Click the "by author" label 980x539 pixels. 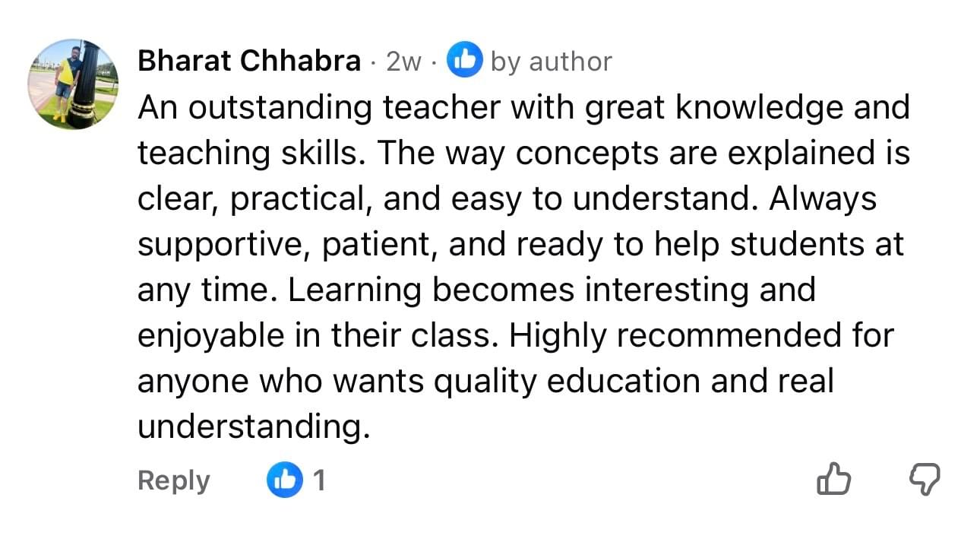coord(551,62)
